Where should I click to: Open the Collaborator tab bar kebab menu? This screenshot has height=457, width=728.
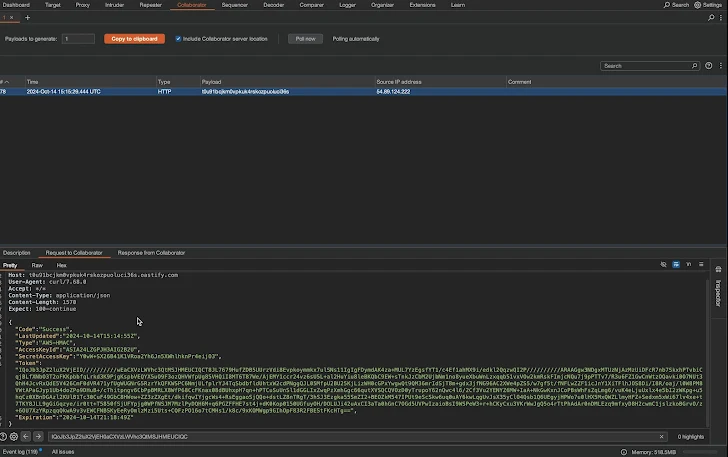coord(721,18)
